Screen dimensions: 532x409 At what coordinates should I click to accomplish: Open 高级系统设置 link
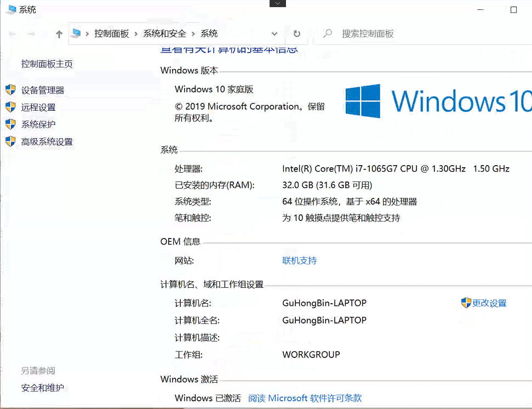[47, 142]
